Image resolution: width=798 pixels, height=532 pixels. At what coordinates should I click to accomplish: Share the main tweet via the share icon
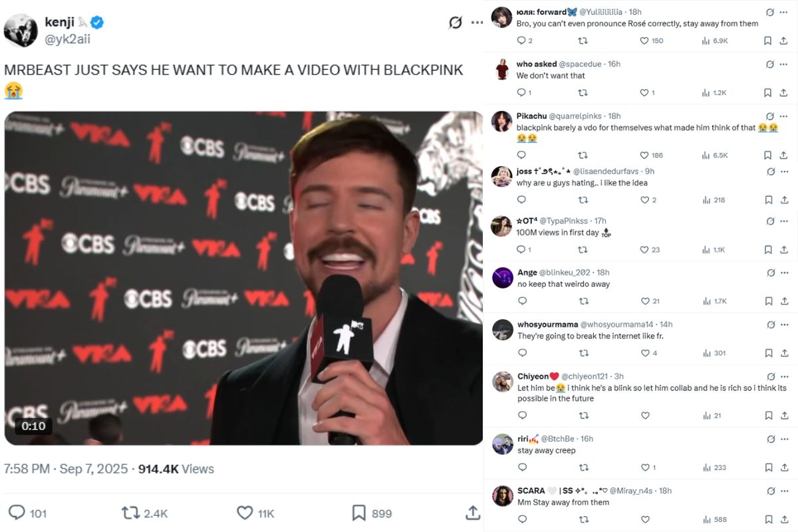(x=472, y=513)
